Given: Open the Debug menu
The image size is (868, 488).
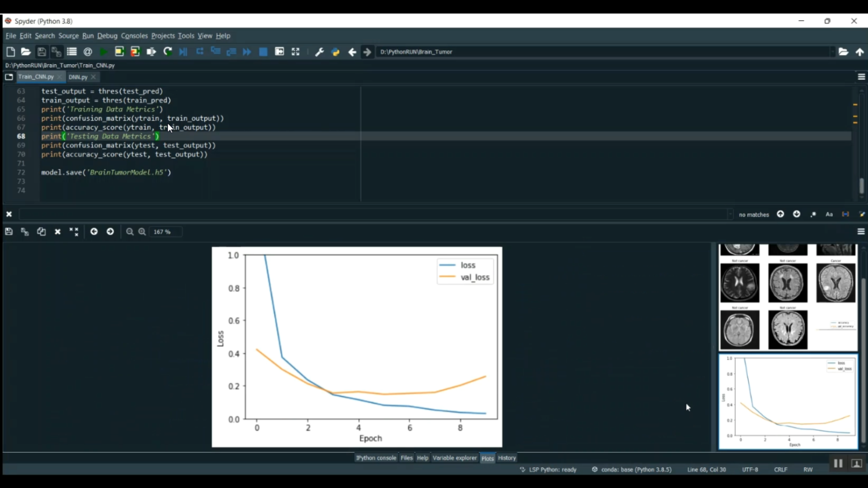Looking at the screenshot, I should (107, 36).
